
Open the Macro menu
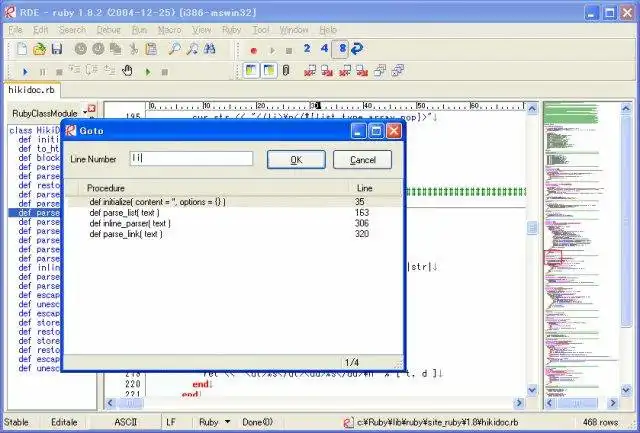coord(169,30)
